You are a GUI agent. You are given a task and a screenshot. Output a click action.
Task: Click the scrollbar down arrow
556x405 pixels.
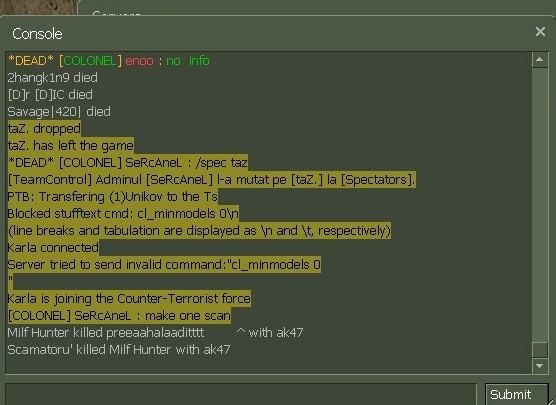pos(540,366)
